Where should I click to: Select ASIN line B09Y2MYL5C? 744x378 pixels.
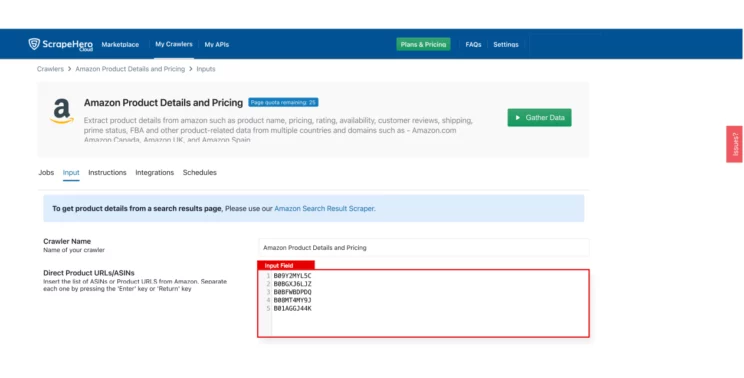(293, 276)
